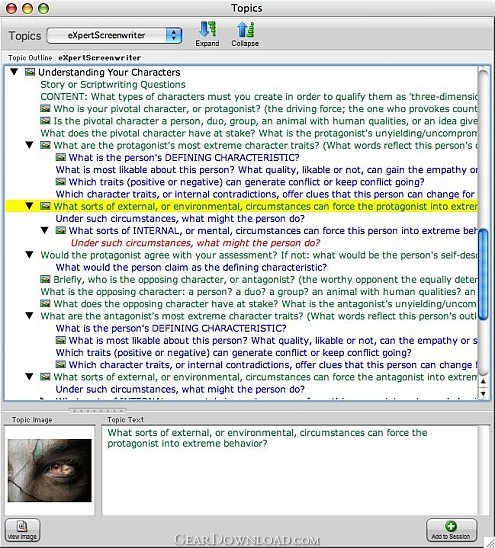Screen dimensions: 495x548
Task: Collapse external circumstances force the antagonist row
Action: coord(30,377)
